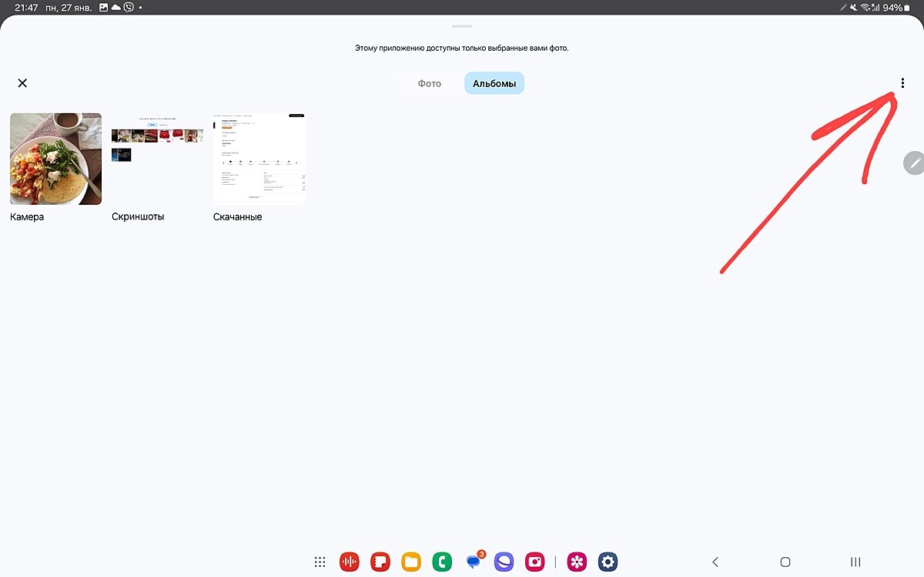Open the Gallery flower icon app

pyautogui.click(x=577, y=562)
